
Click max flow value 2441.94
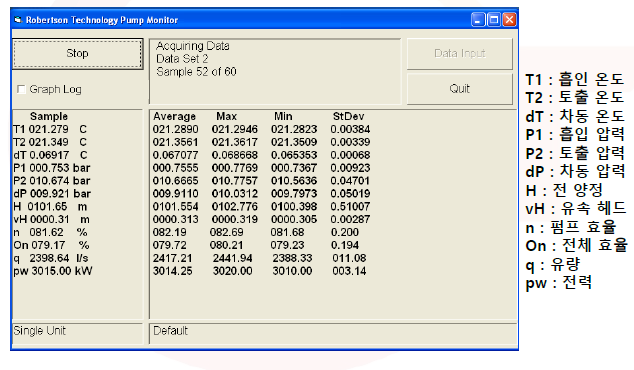click(232, 259)
